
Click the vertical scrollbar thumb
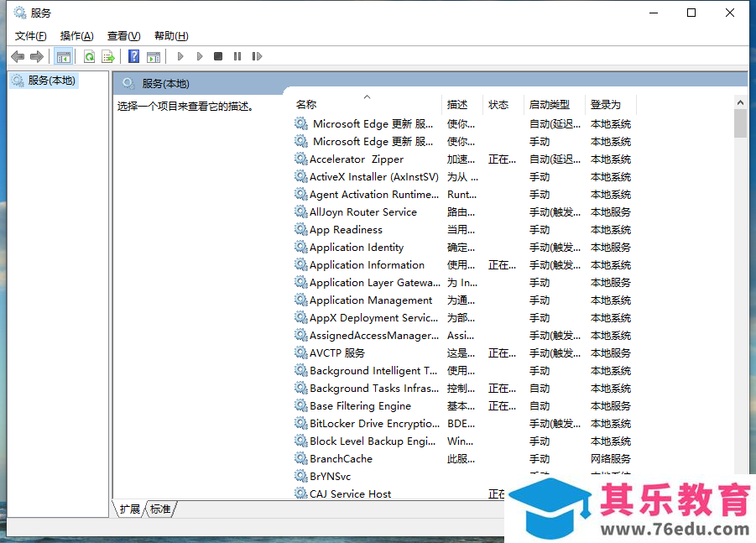(x=740, y=123)
